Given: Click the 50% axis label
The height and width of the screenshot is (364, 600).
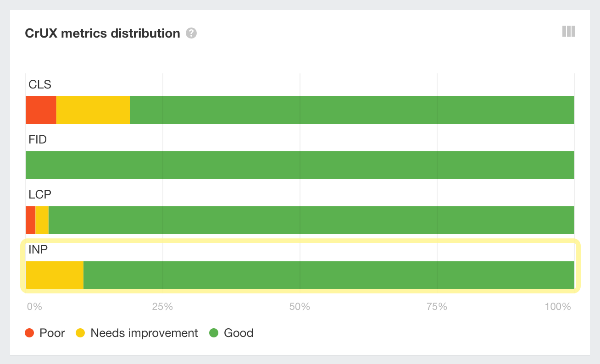Looking at the screenshot, I should click(300, 306).
